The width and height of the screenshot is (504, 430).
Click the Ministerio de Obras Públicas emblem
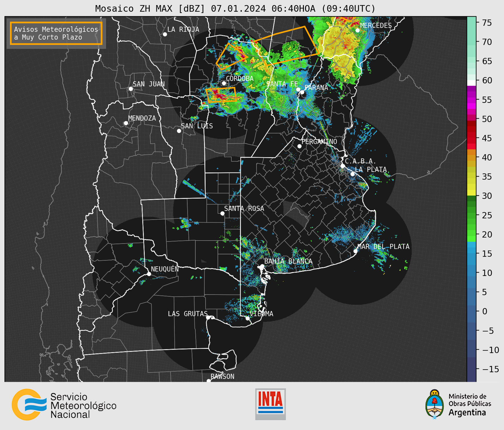(458, 404)
